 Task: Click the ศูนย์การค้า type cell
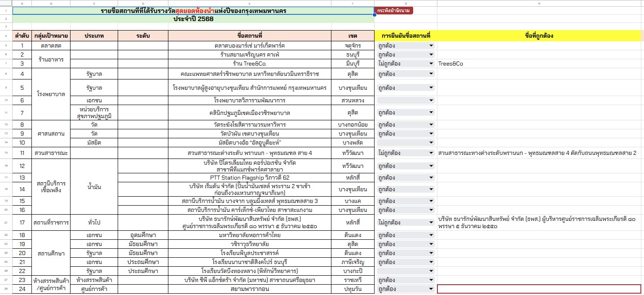click(x=94, y=289)
